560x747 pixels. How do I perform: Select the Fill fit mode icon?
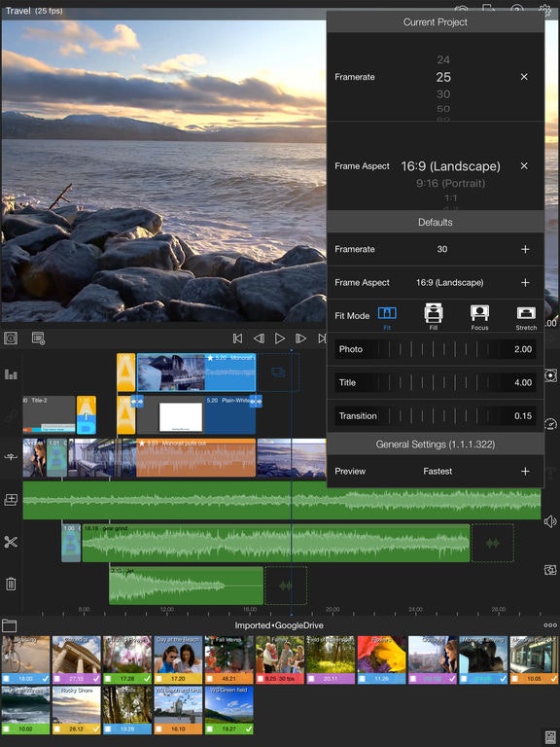point(434,313)
